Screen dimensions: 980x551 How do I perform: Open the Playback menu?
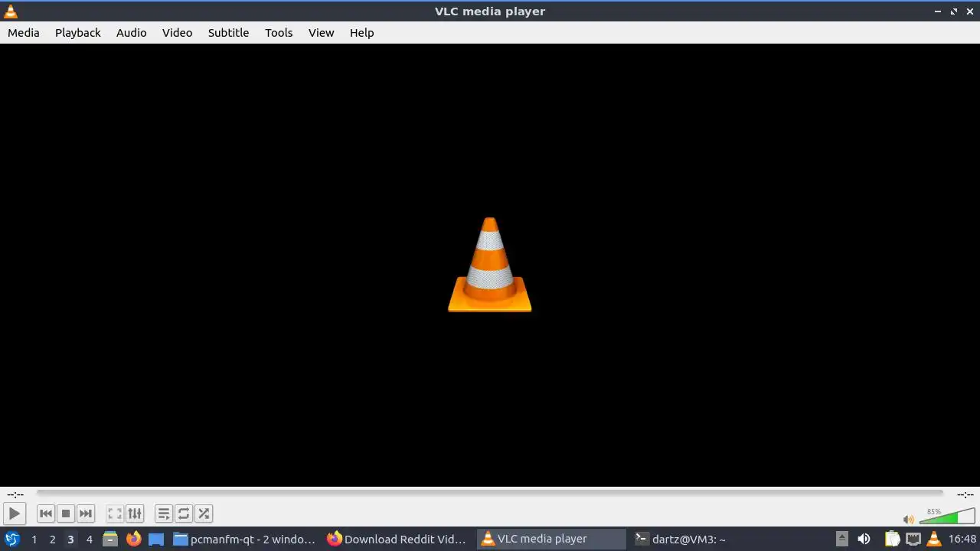click(78, 32)
